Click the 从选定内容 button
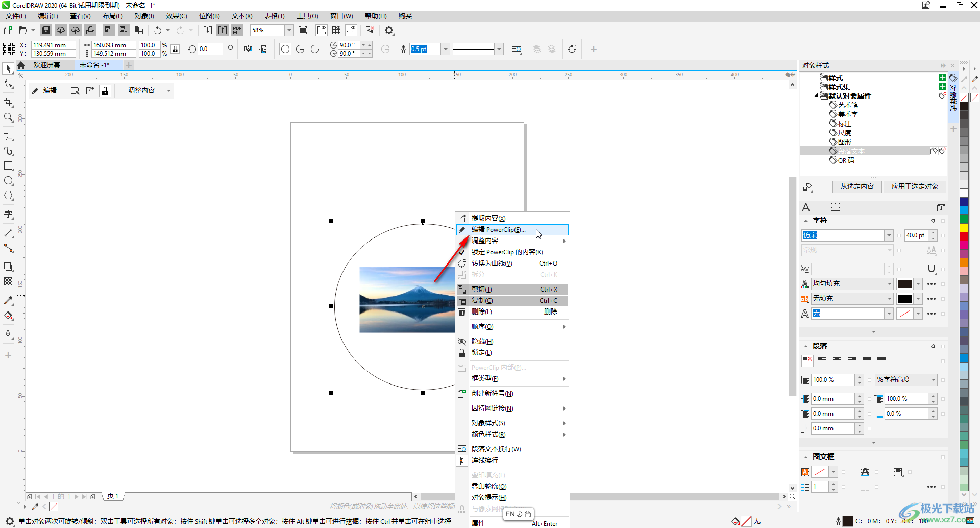 tap(857, 187)
